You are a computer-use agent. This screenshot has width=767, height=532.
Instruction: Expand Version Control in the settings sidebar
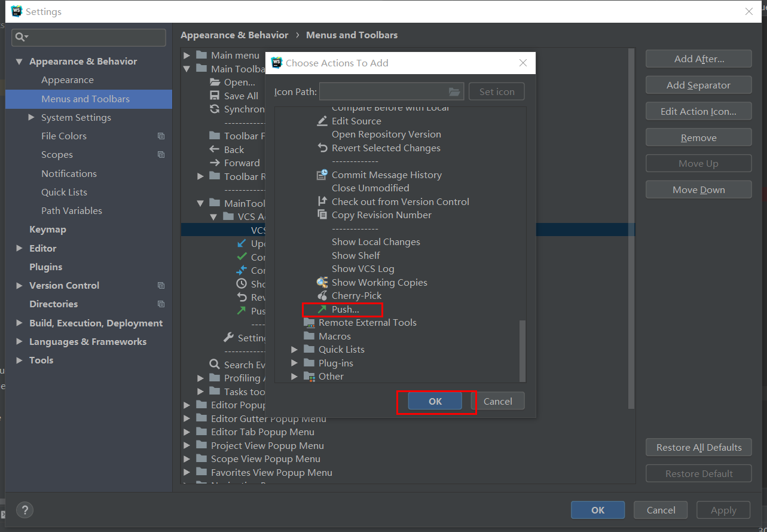19,285
